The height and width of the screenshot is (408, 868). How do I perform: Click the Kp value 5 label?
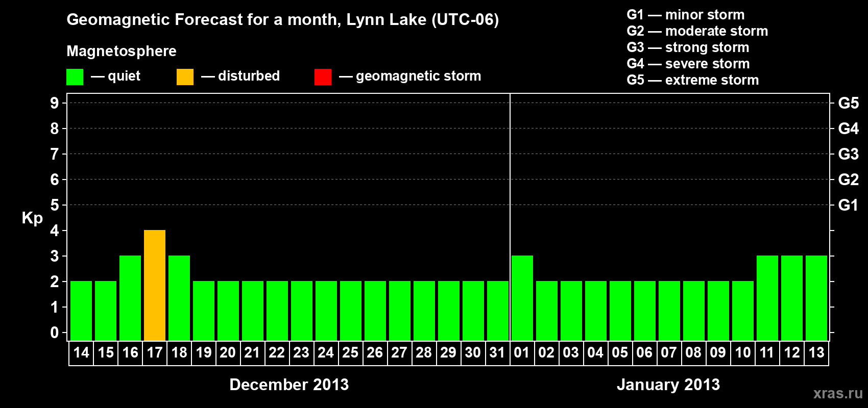click(55, 205)
